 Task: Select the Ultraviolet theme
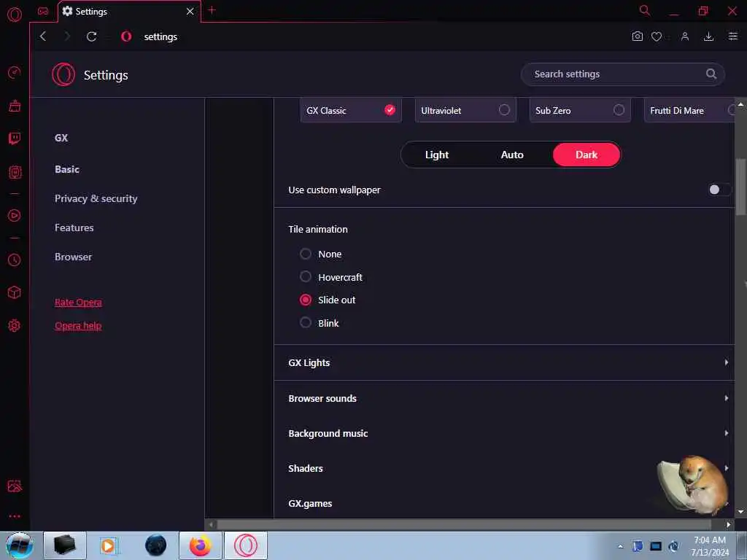465,111
